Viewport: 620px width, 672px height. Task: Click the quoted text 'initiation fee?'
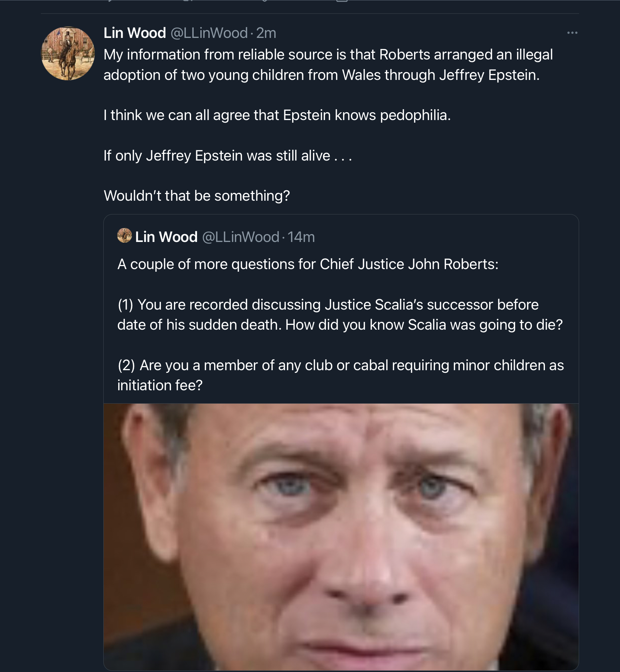click(x=160, y=385)
